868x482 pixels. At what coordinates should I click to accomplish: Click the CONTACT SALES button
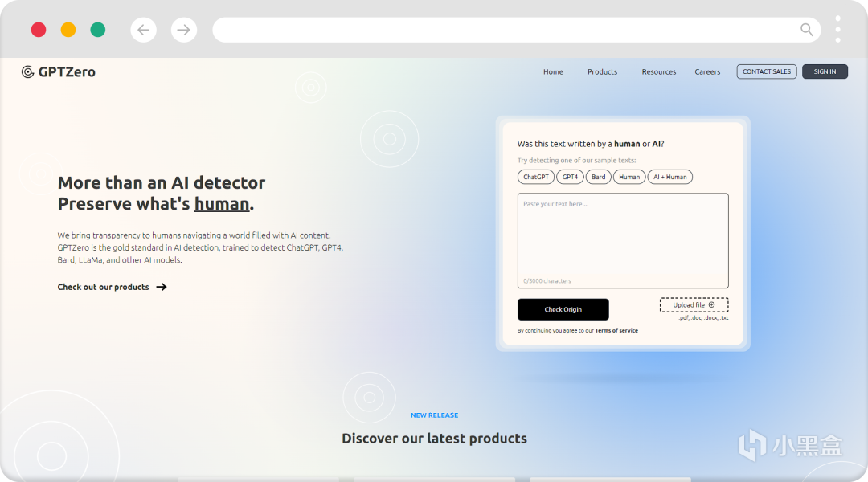767,71
